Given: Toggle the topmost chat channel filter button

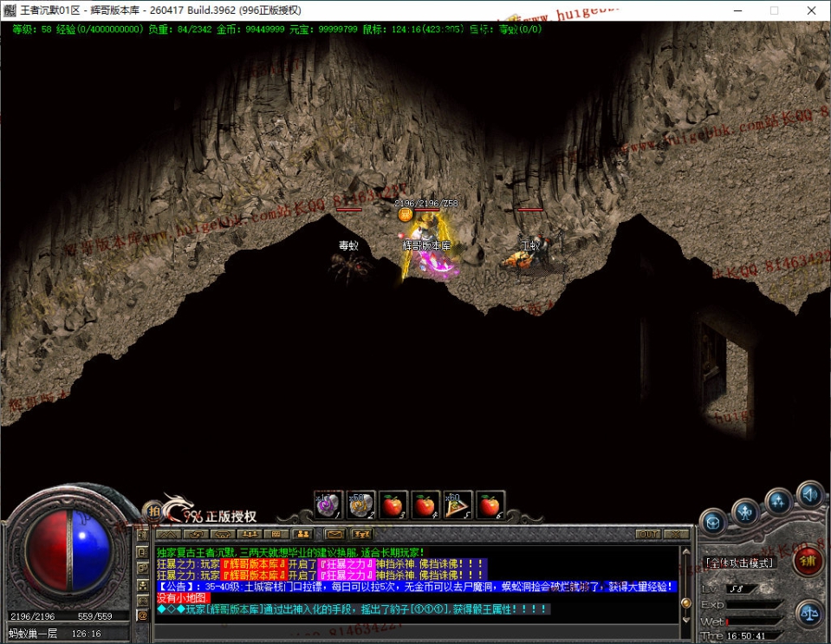Looking at the screenshot, I should pyautogui.click(x=143, y=536).
